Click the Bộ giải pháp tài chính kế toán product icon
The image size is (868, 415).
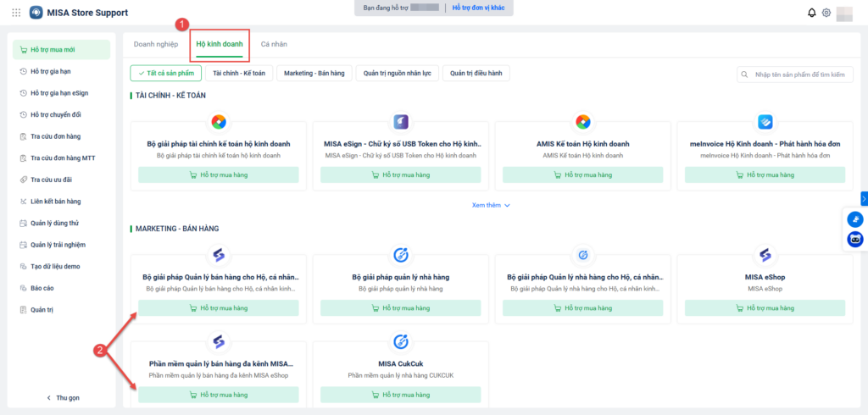pos(219,122)
